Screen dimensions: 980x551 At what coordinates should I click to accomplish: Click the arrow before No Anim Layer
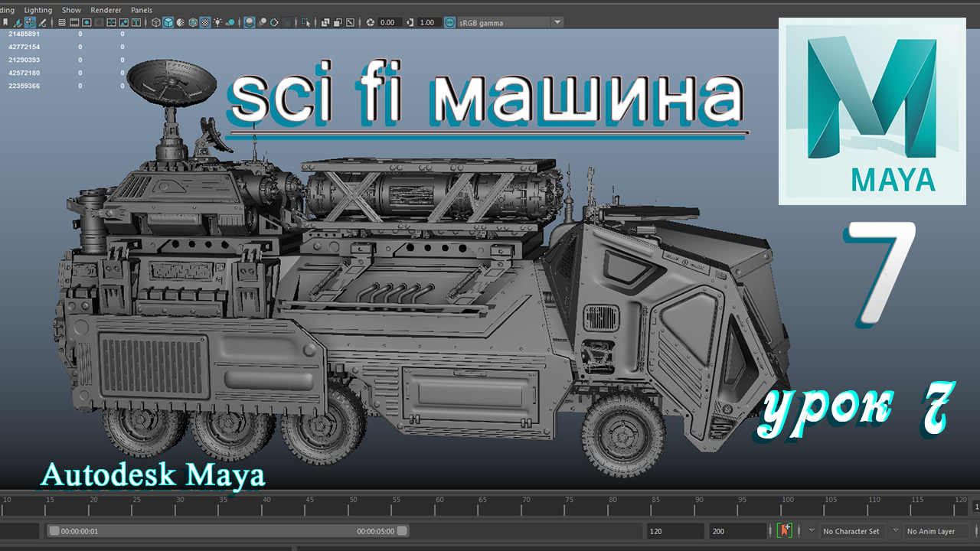[896, 530]
